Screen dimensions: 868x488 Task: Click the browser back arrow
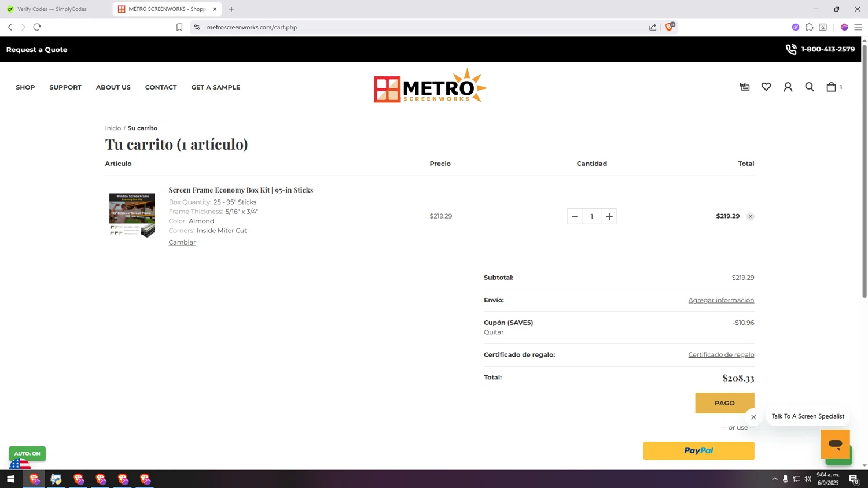10,27
